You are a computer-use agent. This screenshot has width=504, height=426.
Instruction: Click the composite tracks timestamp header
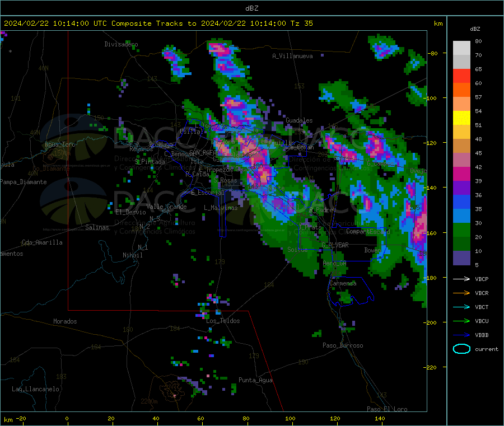(158, 24)
